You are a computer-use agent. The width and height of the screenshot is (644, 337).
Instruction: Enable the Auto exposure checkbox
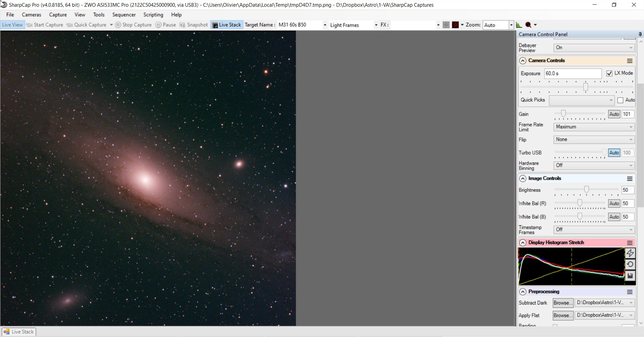pos(620,100)
